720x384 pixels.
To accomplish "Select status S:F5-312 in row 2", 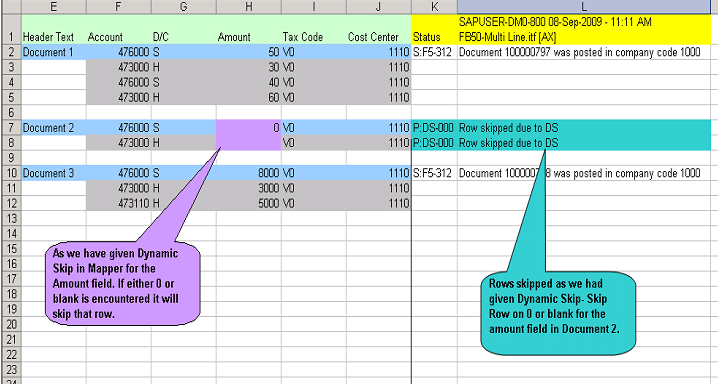I will (x=434, y=52).
